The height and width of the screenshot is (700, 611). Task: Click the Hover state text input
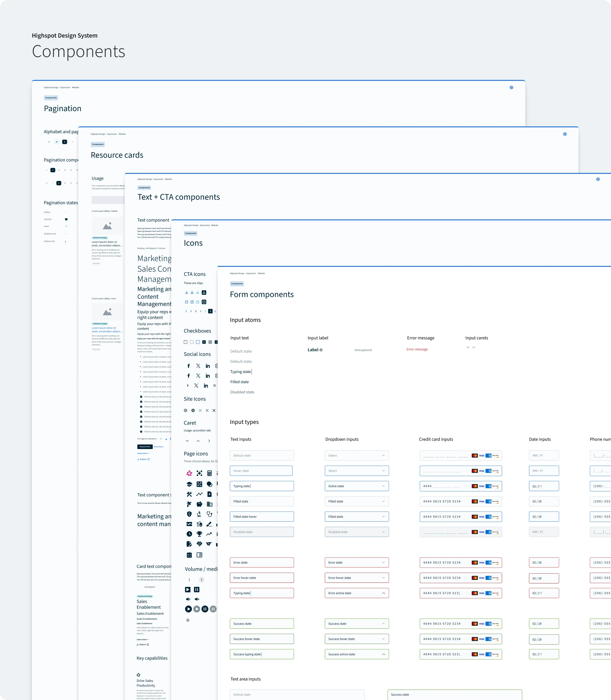[x=261, y=471]
